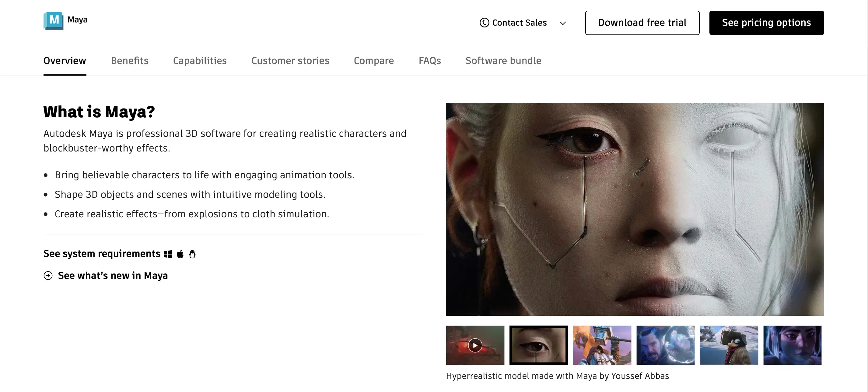
Task: Click the phone icon beside Contact Sales
Action: (484, 23)
